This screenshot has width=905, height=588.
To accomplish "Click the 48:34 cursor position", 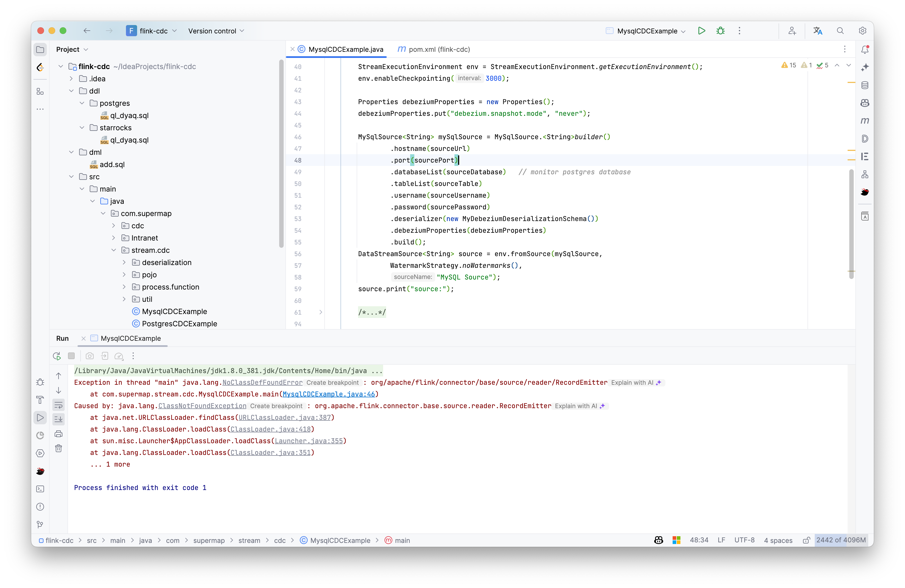I will click(x=699, y=540).
